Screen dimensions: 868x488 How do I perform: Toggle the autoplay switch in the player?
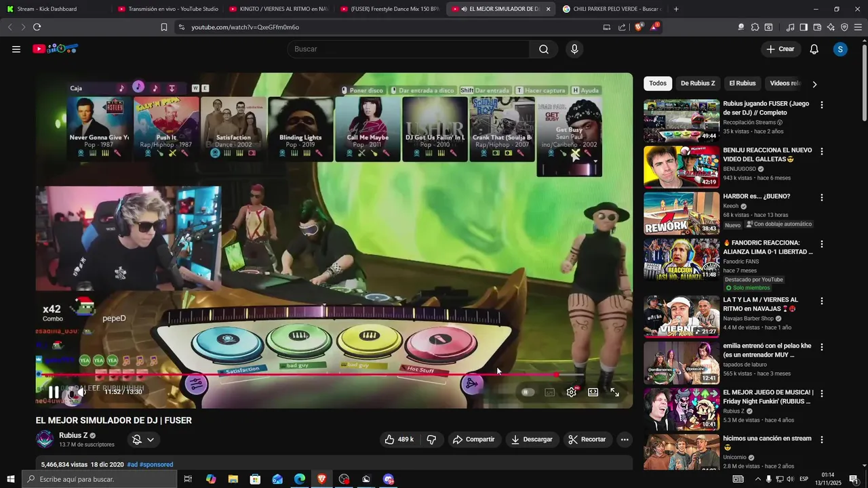coord(528,392)
